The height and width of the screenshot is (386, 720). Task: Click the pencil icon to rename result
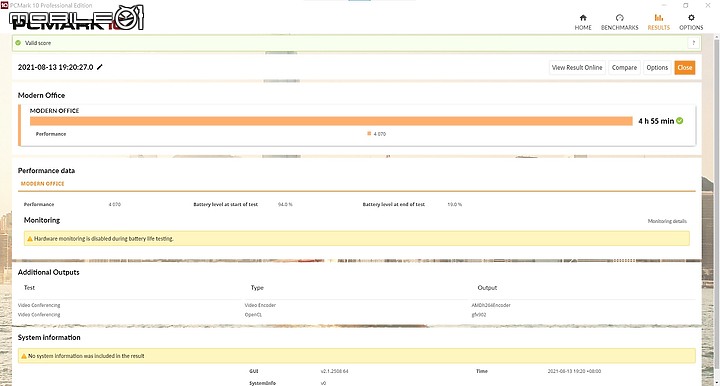point(100,67)
